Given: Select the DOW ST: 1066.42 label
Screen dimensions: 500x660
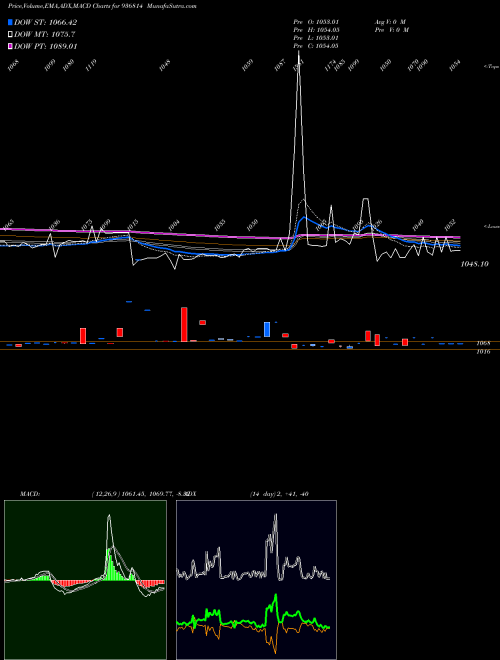Looking at the screenshot, I should [45, 22].
